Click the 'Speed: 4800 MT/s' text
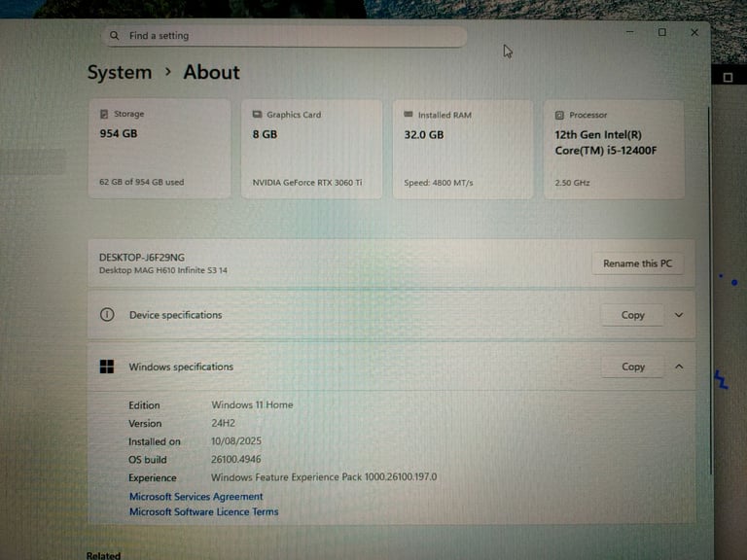 tap(439, 183)
